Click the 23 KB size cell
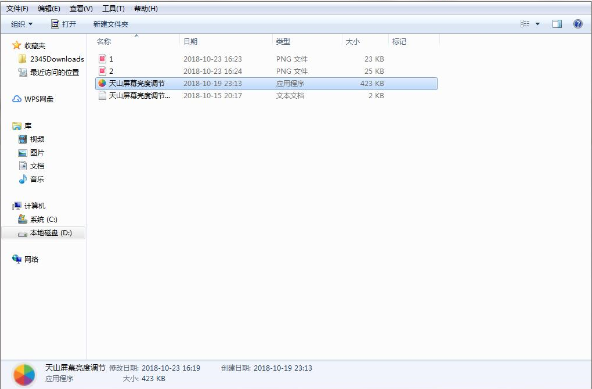Viewport: 592px width, 389px height. (x=374, y=59)
